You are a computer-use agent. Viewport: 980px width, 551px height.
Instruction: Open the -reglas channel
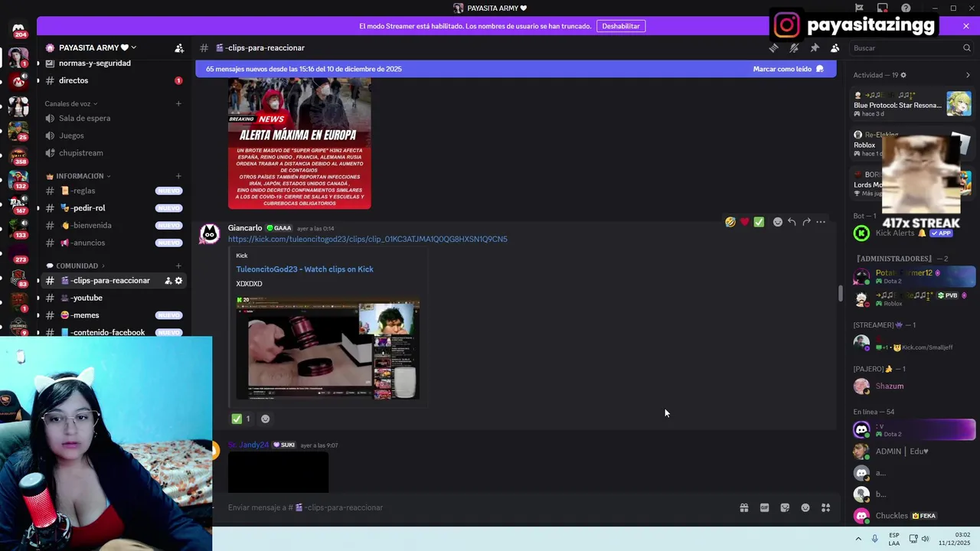tap(113, 191)
